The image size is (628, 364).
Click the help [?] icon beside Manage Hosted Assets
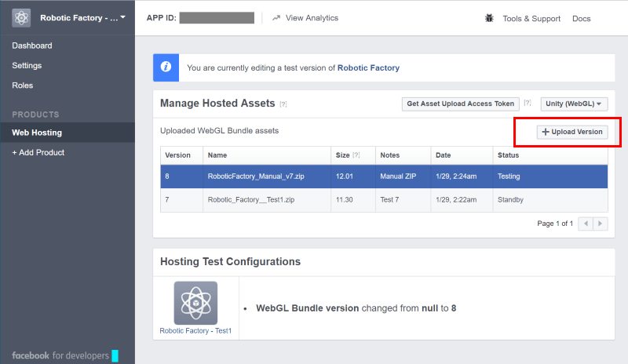click(x=283, y=104)
